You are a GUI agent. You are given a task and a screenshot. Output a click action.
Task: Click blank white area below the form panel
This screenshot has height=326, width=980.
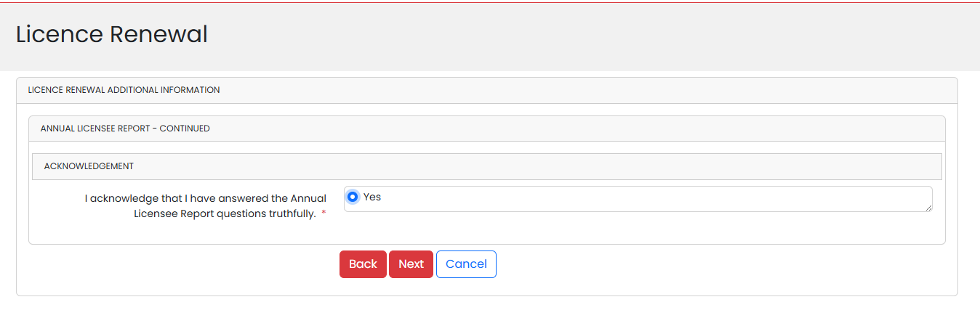pos(487,311)
